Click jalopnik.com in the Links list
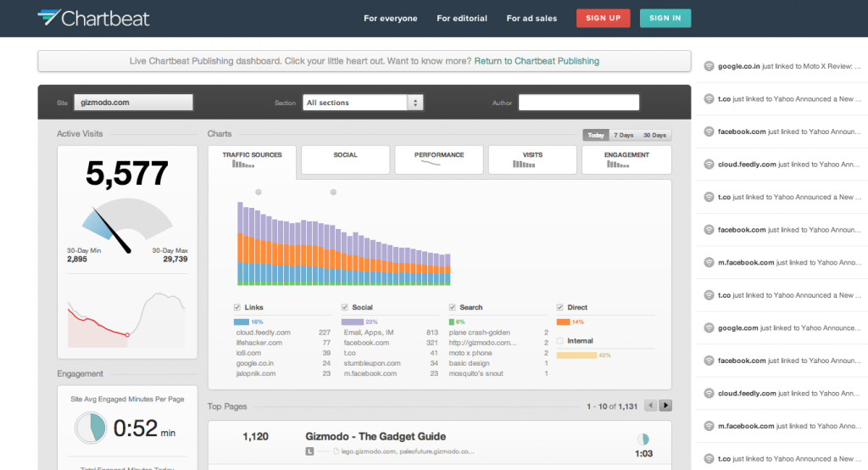This screenshot has height=470, width=868. point(255,373)
